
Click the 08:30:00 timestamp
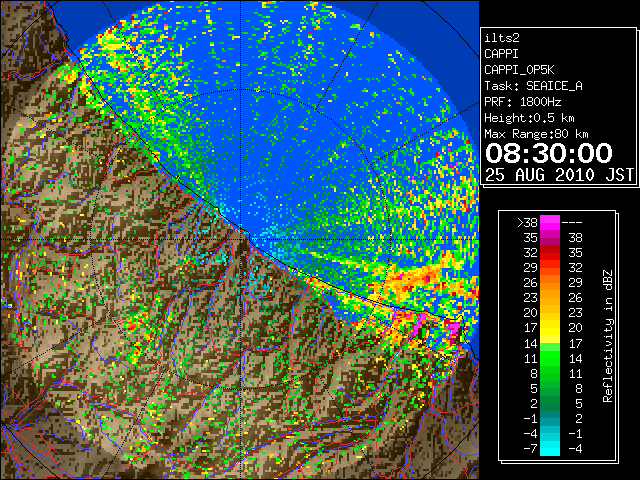click(x=549, y=153)
